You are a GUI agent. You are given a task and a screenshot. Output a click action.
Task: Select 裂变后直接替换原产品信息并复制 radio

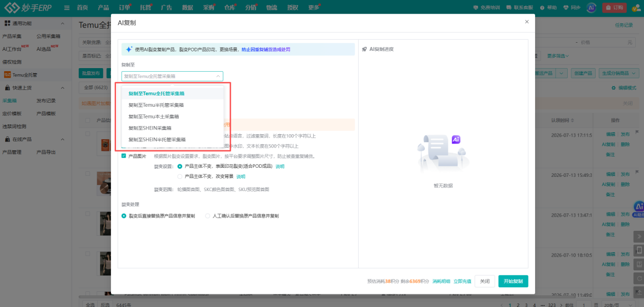[124, 216]
